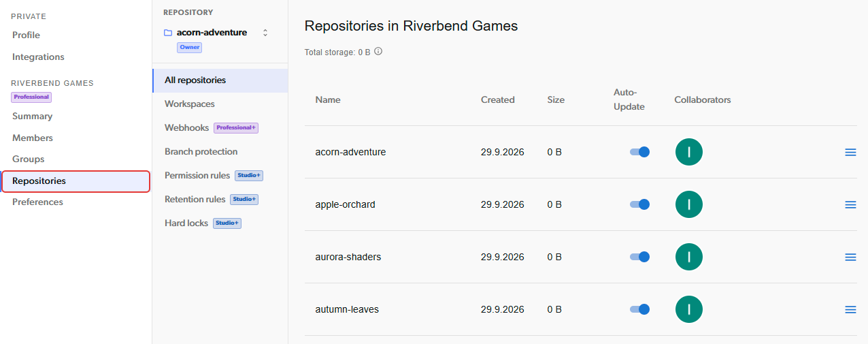This screenshot has height=344, width=868.
Task: Click 'Repositories in Riverbend Games' heading
Action: [x=411, y=26]
